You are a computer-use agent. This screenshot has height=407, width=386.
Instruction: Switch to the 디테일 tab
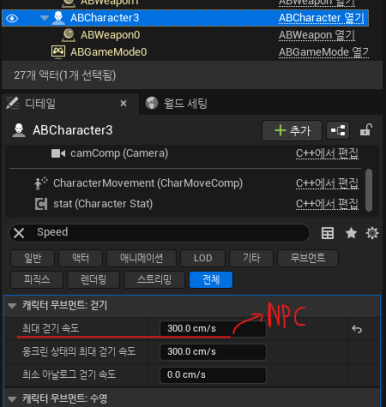pyautogui.click(x=40, y=104)
